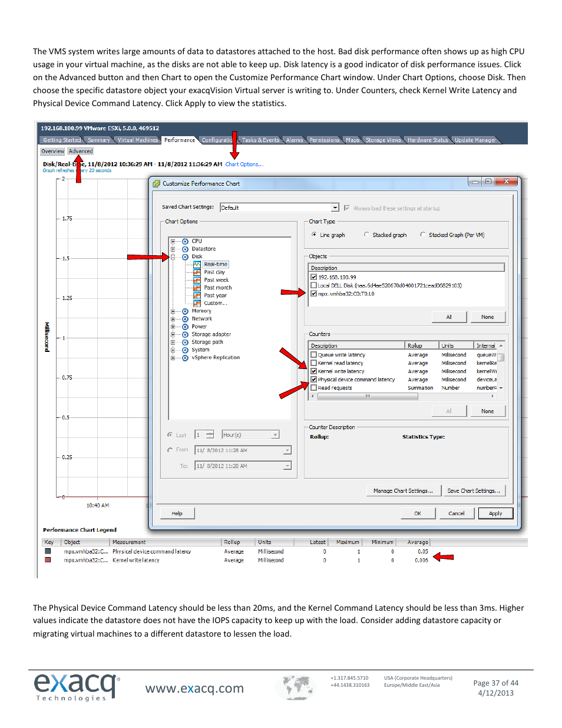The image size is (562, 728).
Task: Expand the Storage adapter tree node
Action: tap(173, 334)
